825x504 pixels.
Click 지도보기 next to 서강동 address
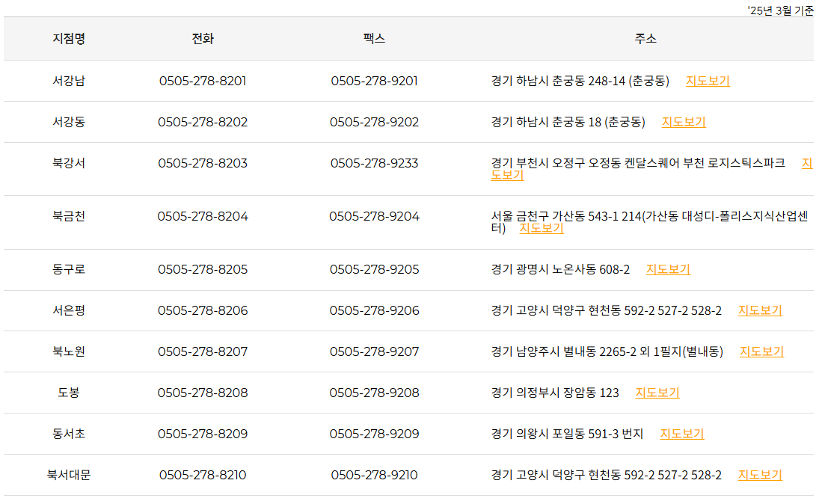(x=684, y=122)
